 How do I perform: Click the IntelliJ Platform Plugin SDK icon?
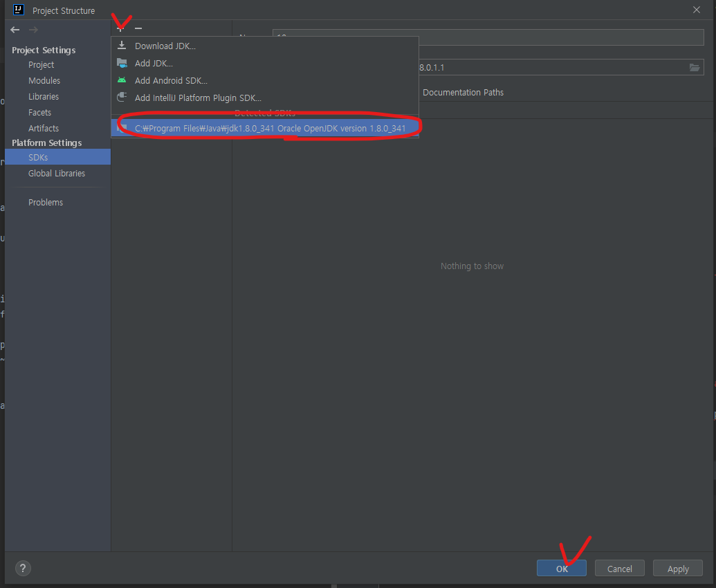point(122,98)
